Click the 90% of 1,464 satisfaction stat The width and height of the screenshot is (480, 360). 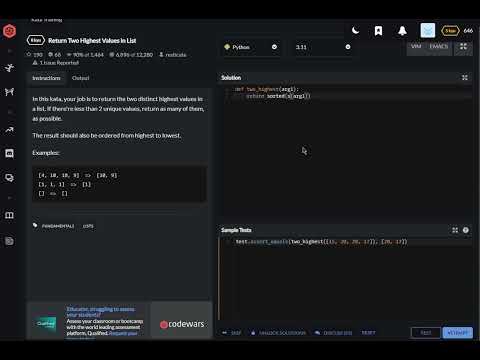85,54
